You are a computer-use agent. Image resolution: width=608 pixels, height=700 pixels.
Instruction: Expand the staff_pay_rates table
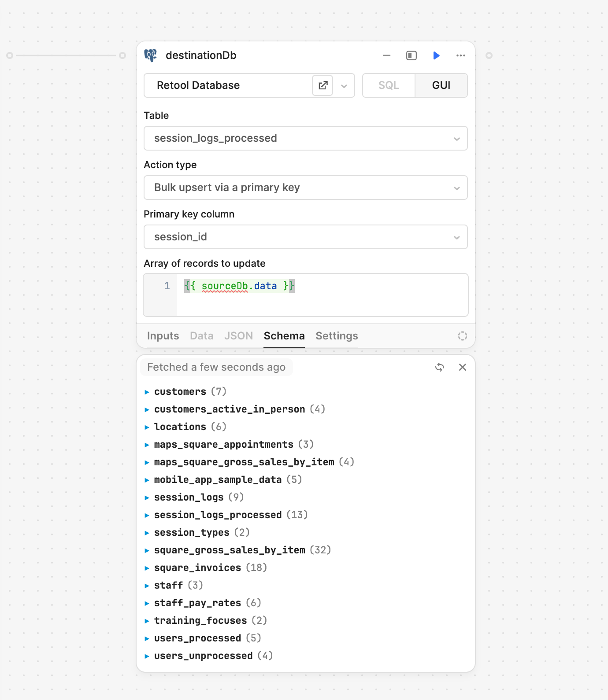point(147,603)
